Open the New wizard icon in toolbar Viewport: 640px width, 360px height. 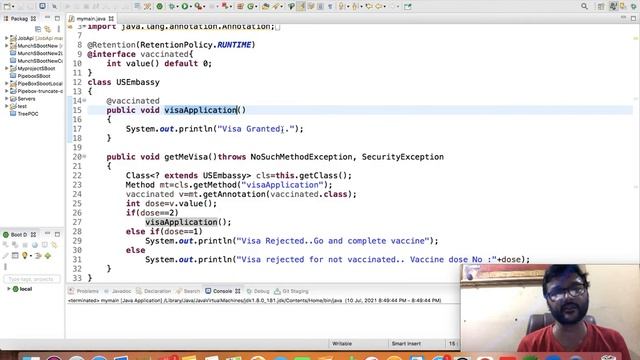coord(7,6)
